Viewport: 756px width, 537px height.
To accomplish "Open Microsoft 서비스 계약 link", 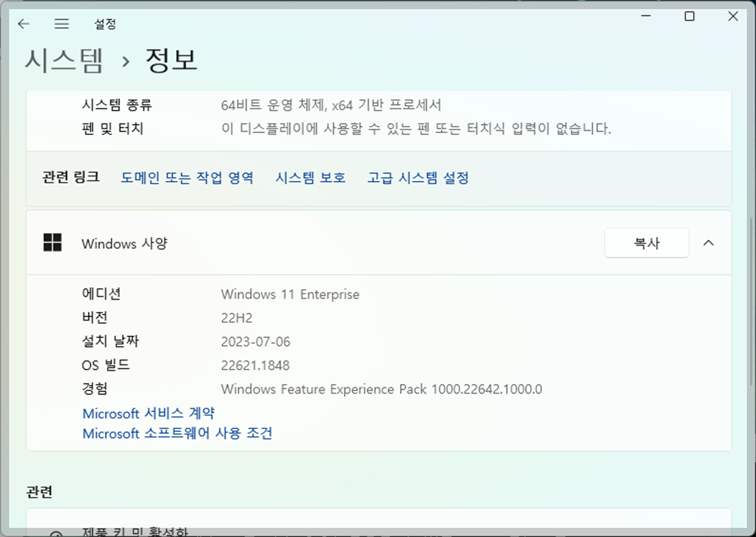I will point(148,413).
